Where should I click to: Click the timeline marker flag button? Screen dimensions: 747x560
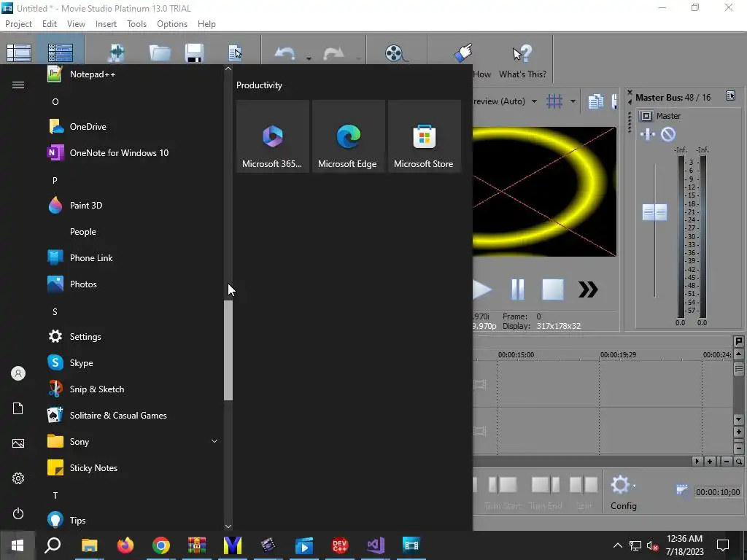(738, 341)
